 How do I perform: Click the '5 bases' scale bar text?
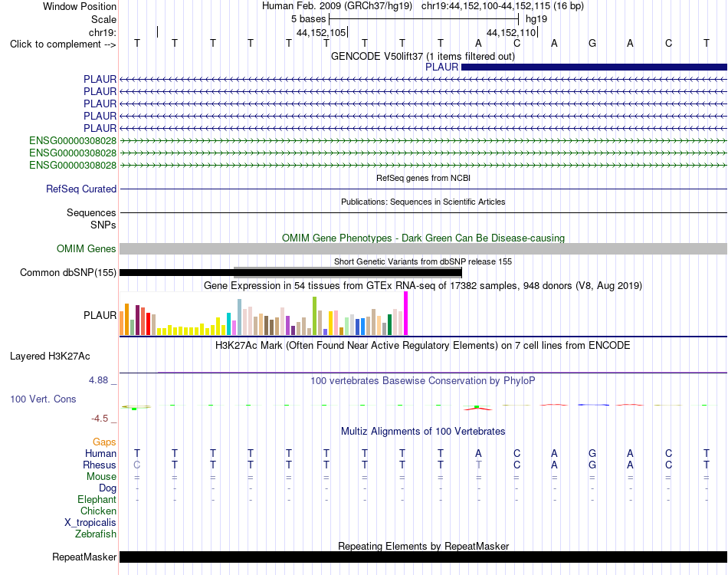point(308,19)
